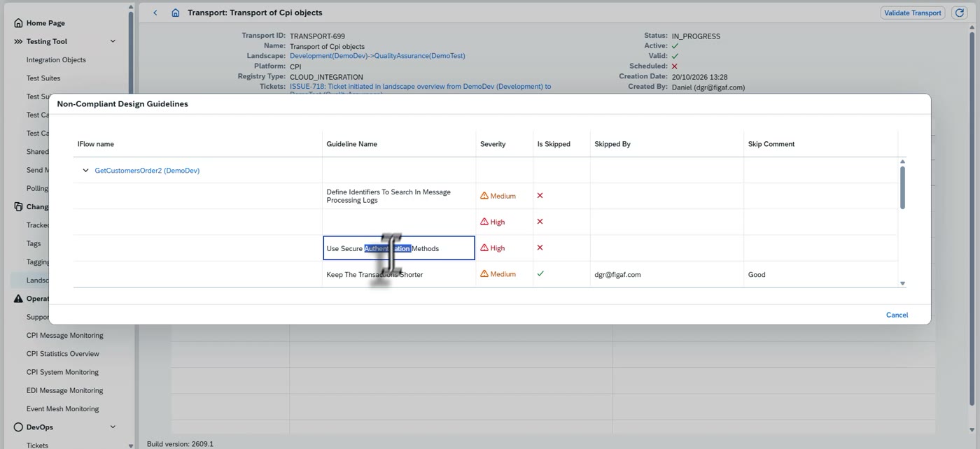Click Medium severity of Define Identifiers row
Image resolution: width=980 pixels, height=449 pixels.
[498, 196]
